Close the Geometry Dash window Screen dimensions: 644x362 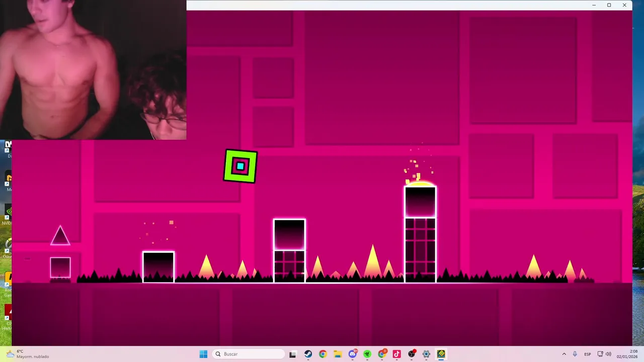624,5
